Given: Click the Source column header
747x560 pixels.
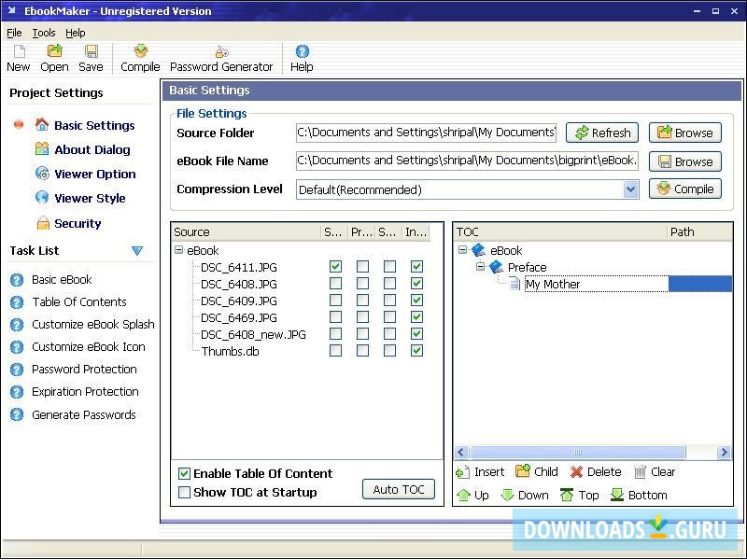Looking at the screenshot, I should pos(246,231).
